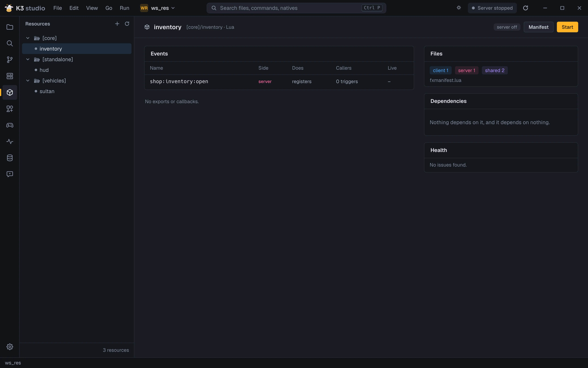
Task: Click the server 1 file tag
Action: [466, 70]
